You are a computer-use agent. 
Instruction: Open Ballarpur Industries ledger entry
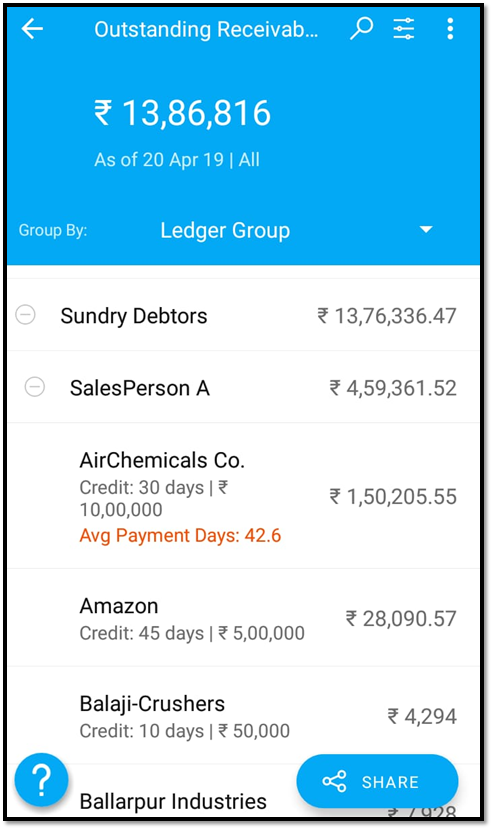[173, 801]
